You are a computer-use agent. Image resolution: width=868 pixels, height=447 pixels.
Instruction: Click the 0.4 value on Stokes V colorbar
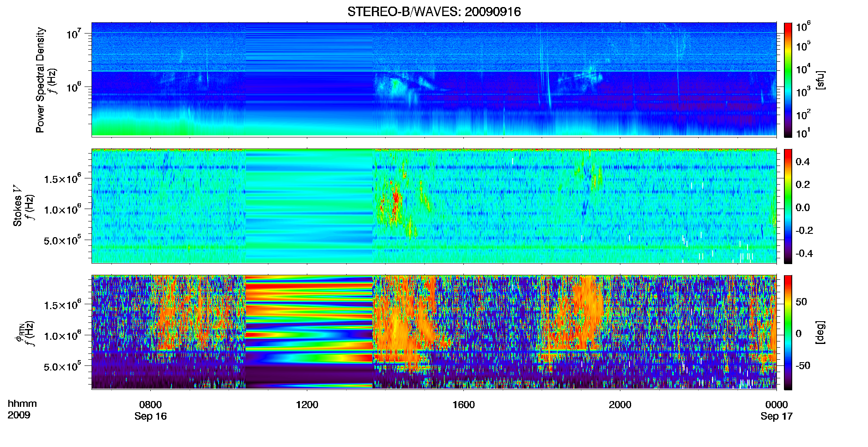pyautogui.click(x=803, y=162)
